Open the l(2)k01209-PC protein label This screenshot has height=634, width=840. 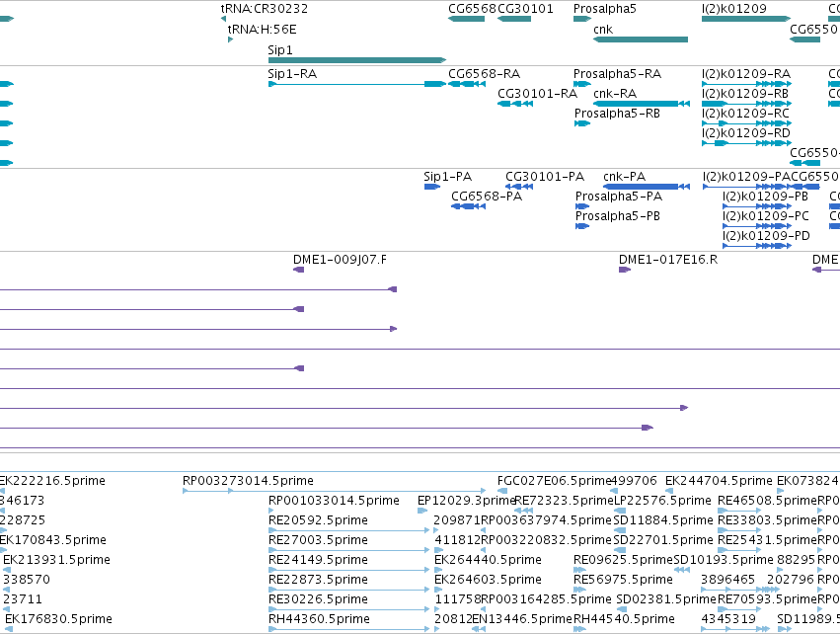pos(766,216)
